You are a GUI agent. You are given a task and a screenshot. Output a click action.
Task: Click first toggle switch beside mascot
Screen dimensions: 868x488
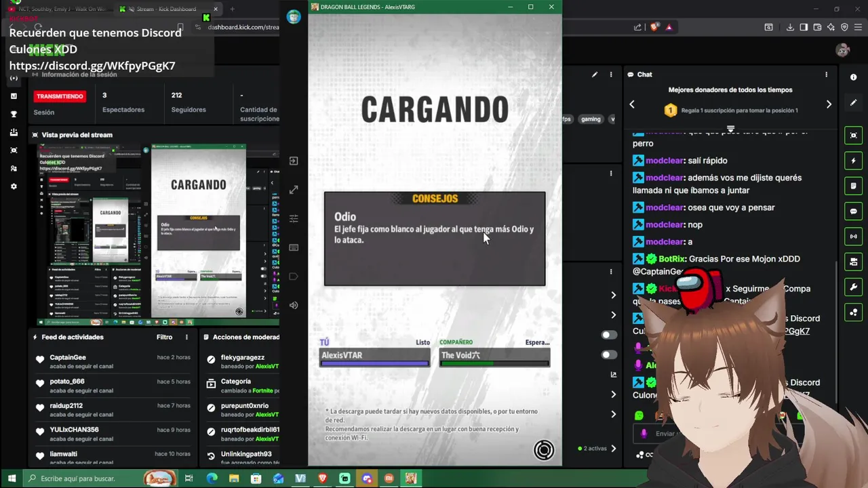[x=609, y=335]
